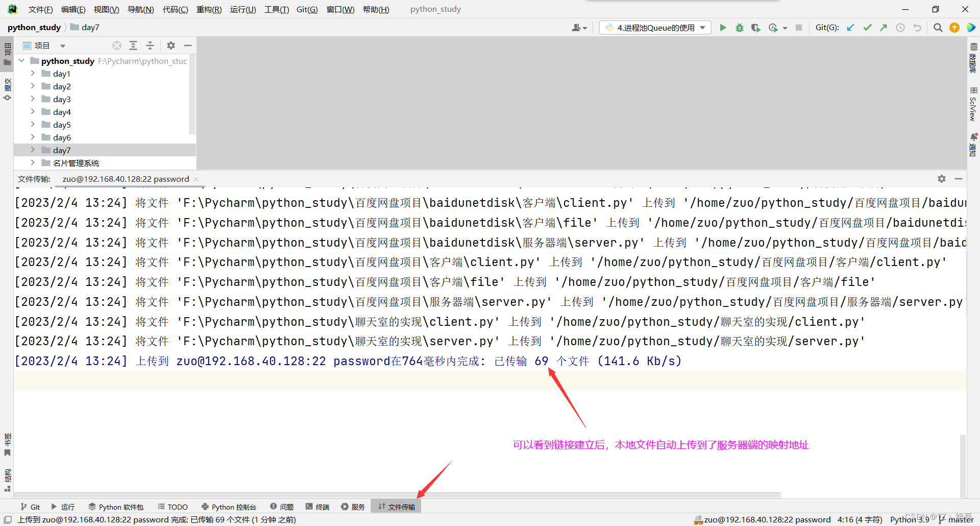Run the current configuration with green play icon
This screenshot has height=526, width=980.
coord(723,28)
